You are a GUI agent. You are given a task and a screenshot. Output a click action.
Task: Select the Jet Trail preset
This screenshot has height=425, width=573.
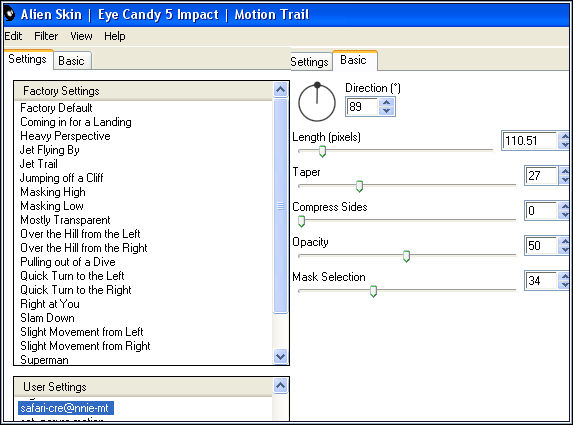(x=39, y=164)
